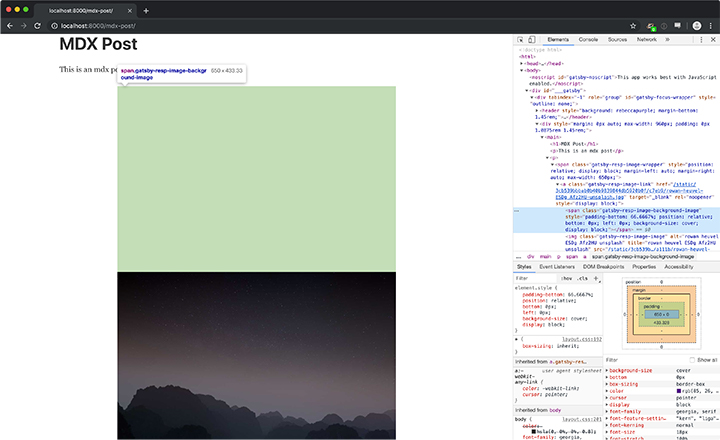720x440 pixels.
Task: Go back in the browser
Action: (x=10, y=26)
